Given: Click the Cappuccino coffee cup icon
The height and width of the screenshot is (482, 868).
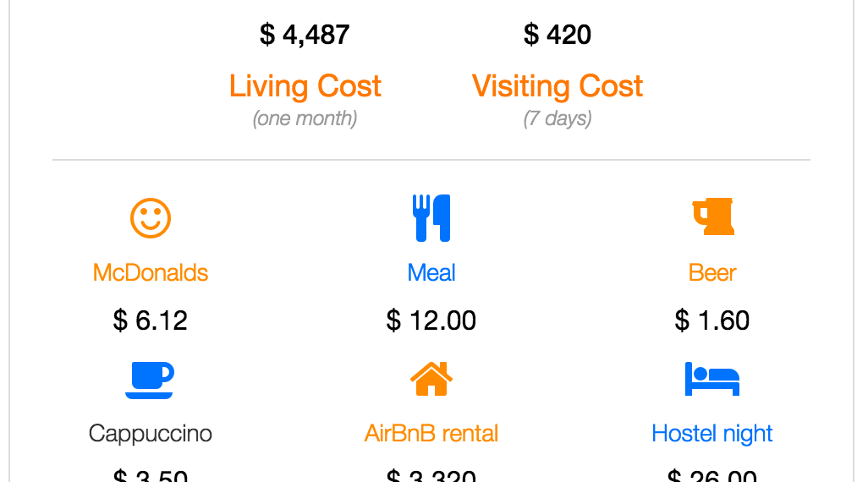Looking at the screenshot, I should (x=150, y=380).
